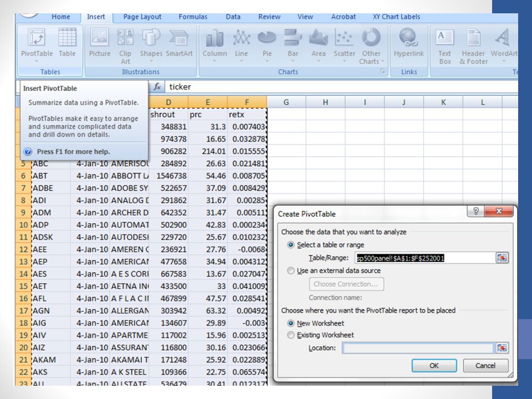This screenshot has width=532, height=399.
Task: Switch to the Formulas tab
Action: [193, 17]
